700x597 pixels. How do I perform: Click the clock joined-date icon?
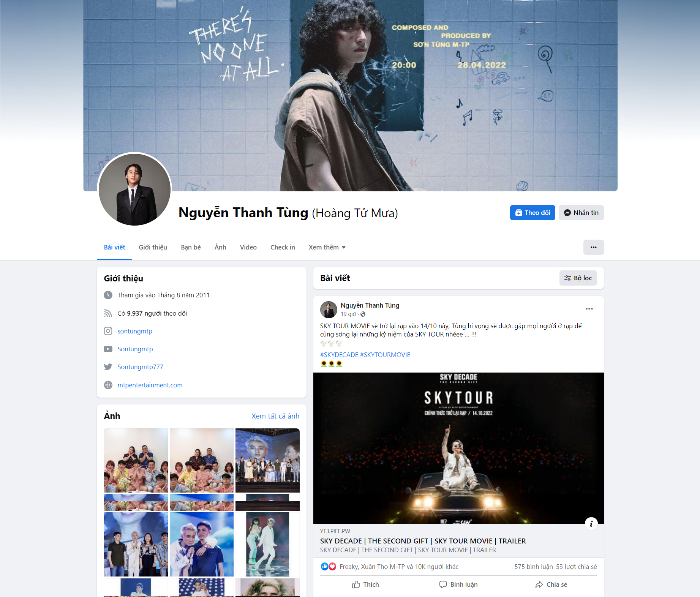[108, 295]
